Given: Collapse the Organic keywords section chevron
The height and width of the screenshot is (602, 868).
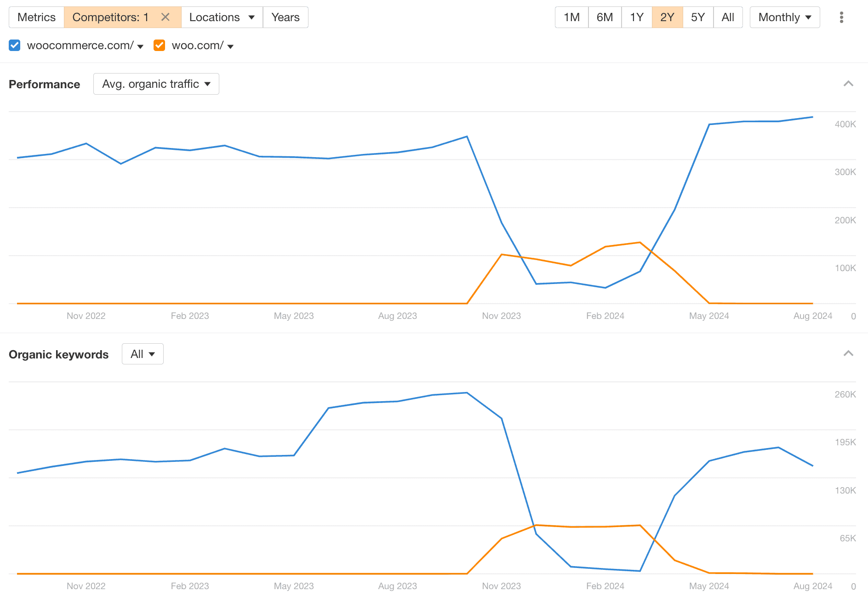Looking at the screenshot, I should (x=848, y=353).
